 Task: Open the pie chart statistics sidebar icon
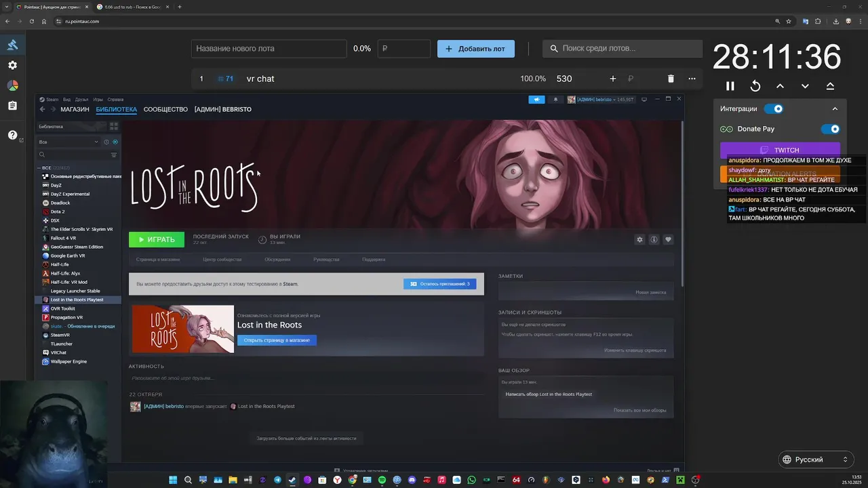(12, 85)
